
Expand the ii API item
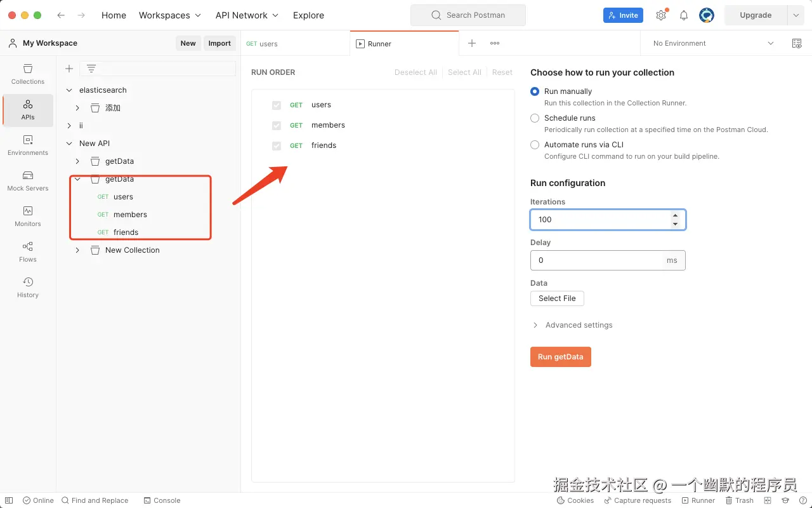coord(69,126)
